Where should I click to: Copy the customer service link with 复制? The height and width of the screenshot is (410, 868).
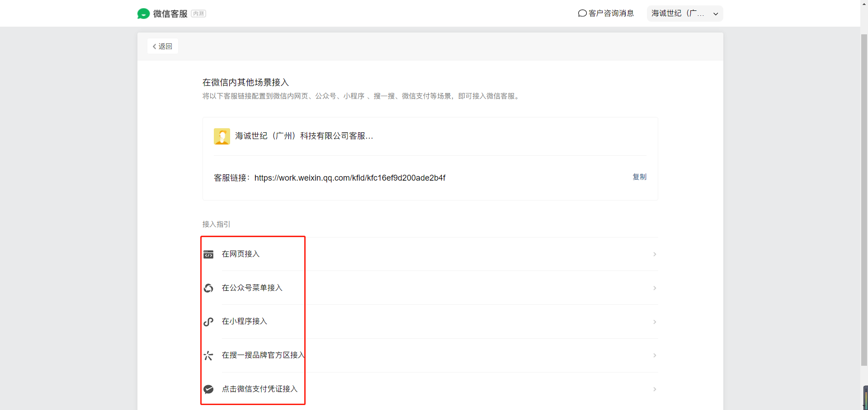639,177
